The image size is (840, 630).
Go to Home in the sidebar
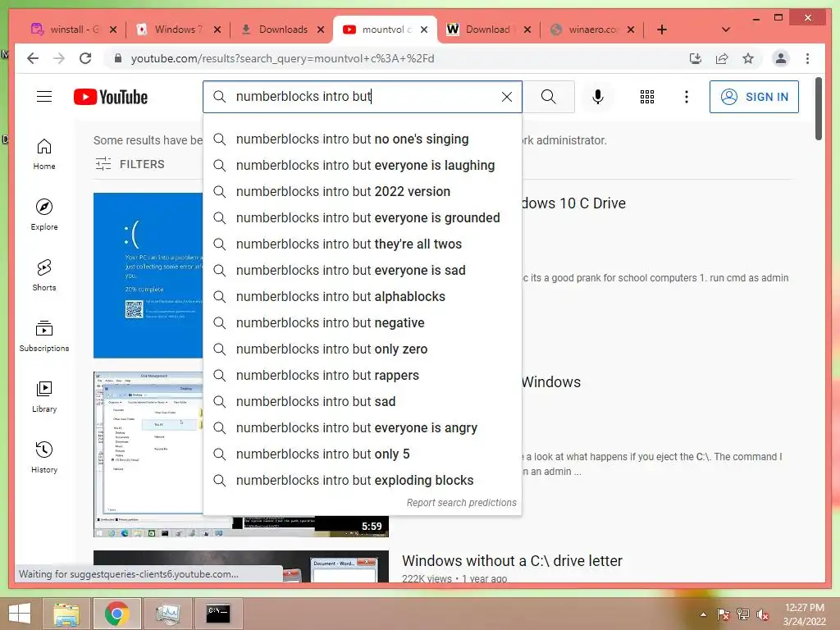pyautogui.click(x=44, y=154)
